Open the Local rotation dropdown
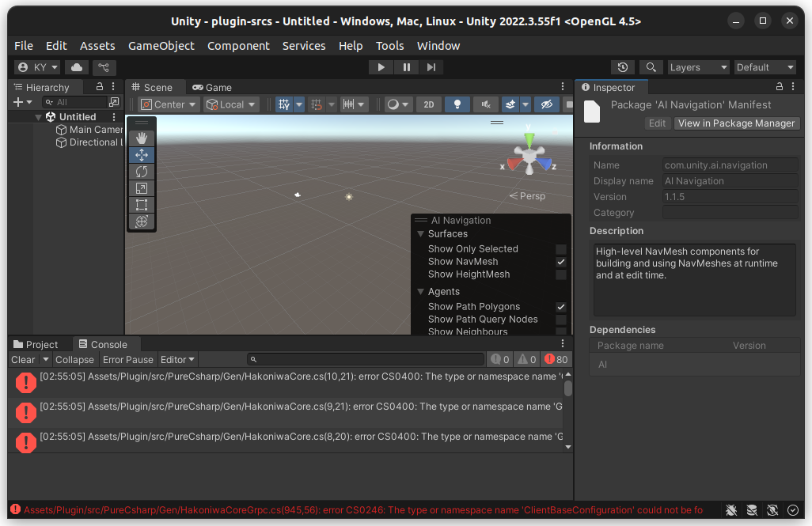812x526 pixels. 231,104
